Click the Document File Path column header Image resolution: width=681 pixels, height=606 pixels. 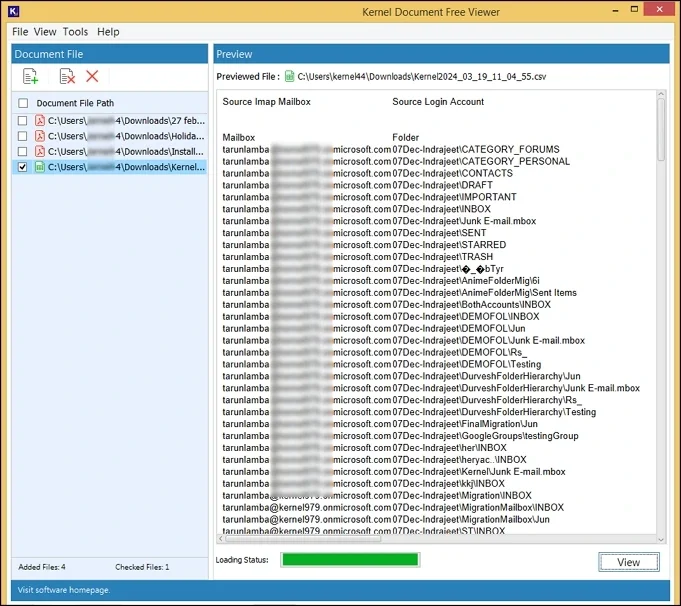(x=75, y=103)
